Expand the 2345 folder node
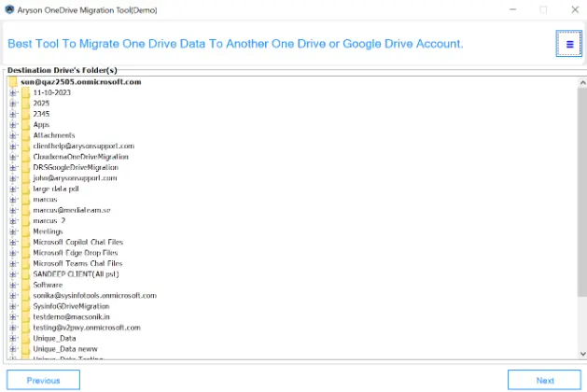587x392 pixels. pos(13,114)
